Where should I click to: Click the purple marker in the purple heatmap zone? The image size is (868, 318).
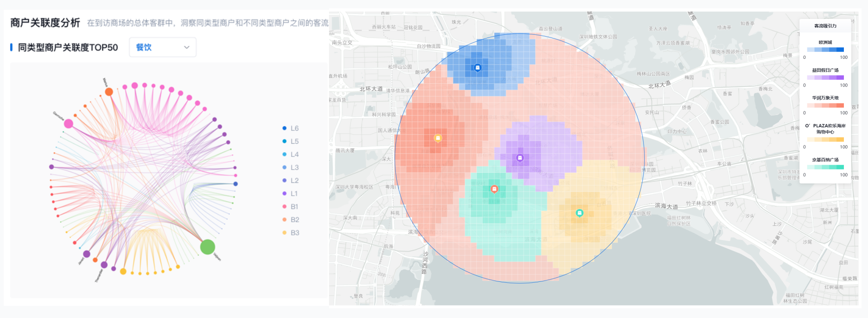(520, 158)
